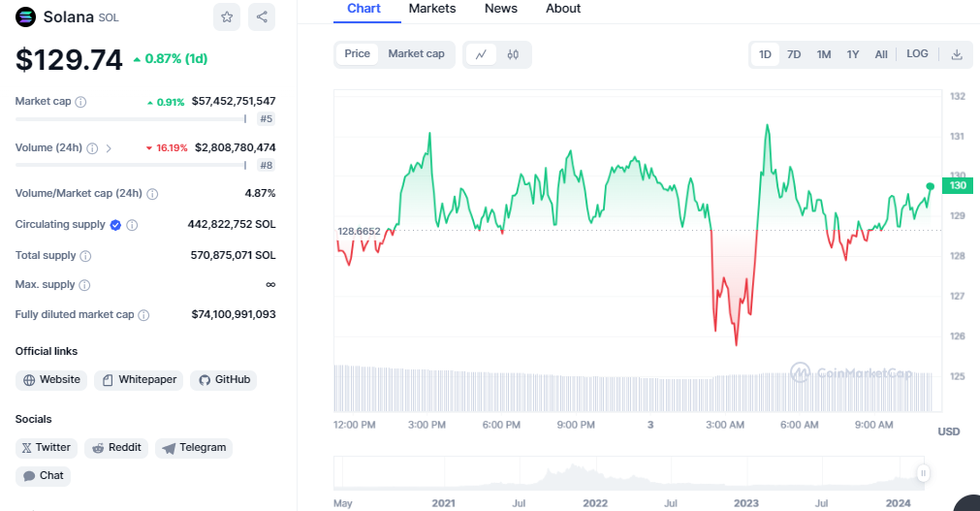Open Solana's Telegram channel
This screenshot has width=980, height=511.
click(194, 448)
